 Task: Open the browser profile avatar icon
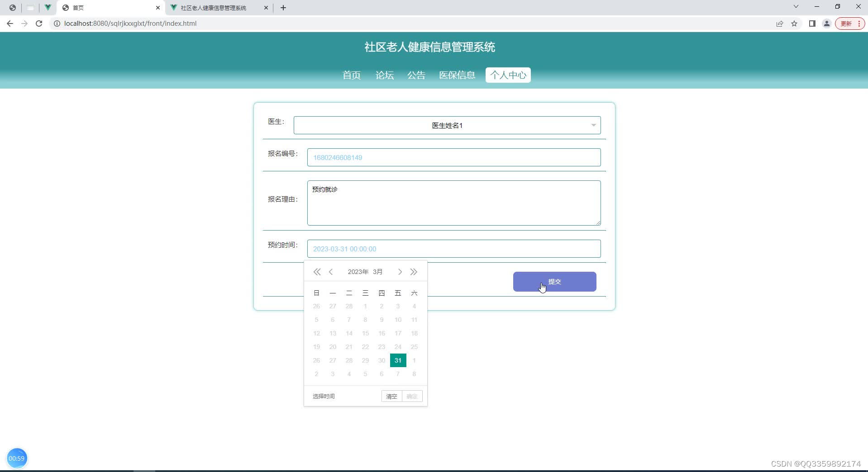[x=827, y=24]
